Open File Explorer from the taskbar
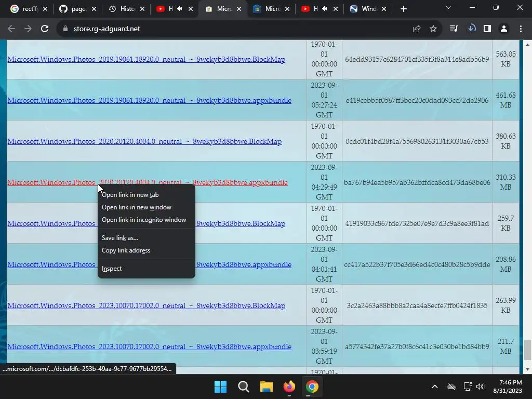Image resolution: width=532 pixels, height=399 pixels. pyautogui.click(x=267, y=387)
